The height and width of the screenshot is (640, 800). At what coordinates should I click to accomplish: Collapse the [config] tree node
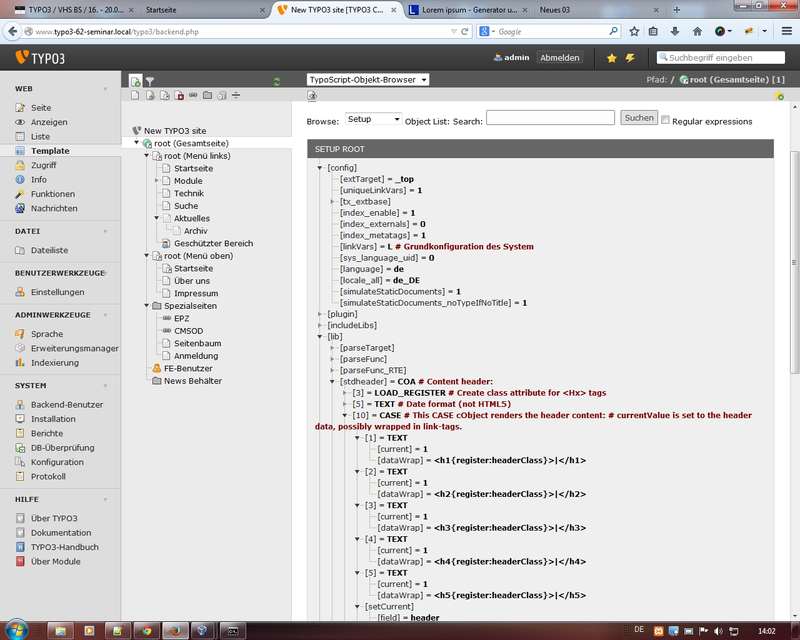click(320, 167)
